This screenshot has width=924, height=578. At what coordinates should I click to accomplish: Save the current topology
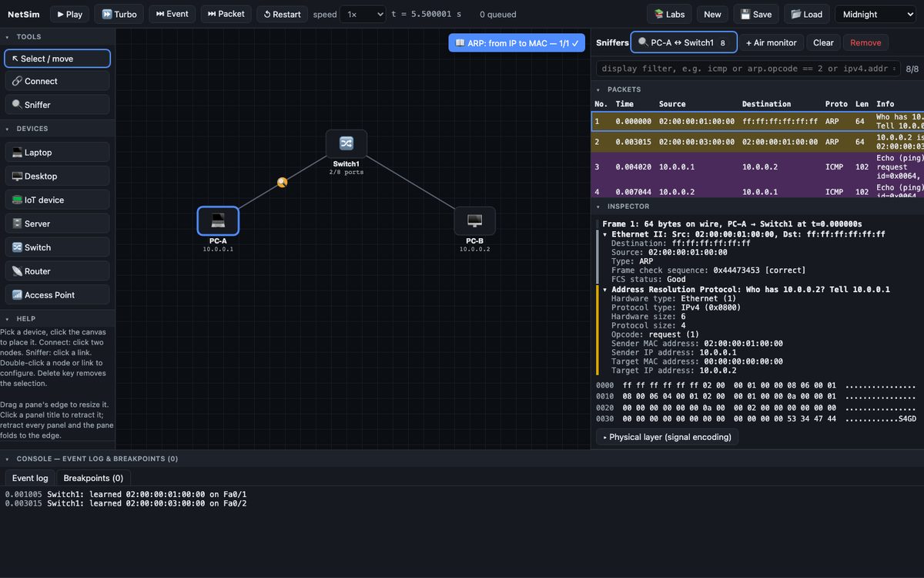click(756, 14)
